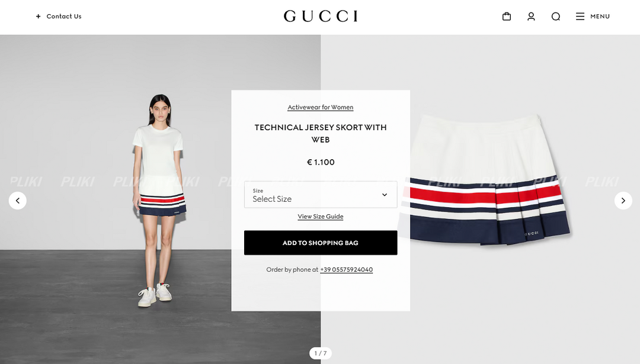Click the product title Technical Jersey Skort

[321, 133]
